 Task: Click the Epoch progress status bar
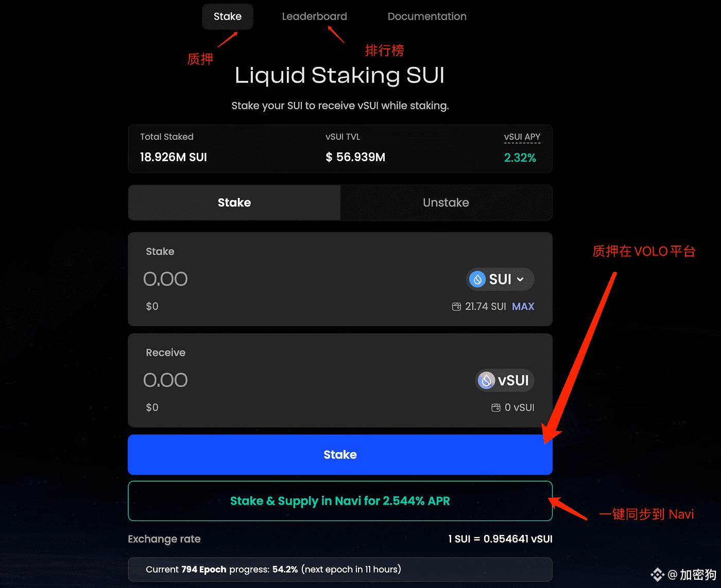pyautogui.click(x=340, y=569)
